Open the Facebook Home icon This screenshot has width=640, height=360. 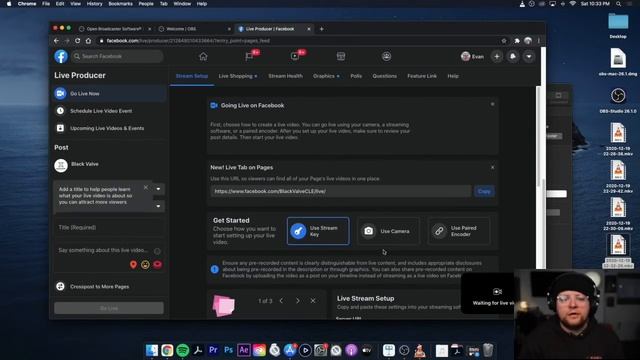tap(203, 56)
